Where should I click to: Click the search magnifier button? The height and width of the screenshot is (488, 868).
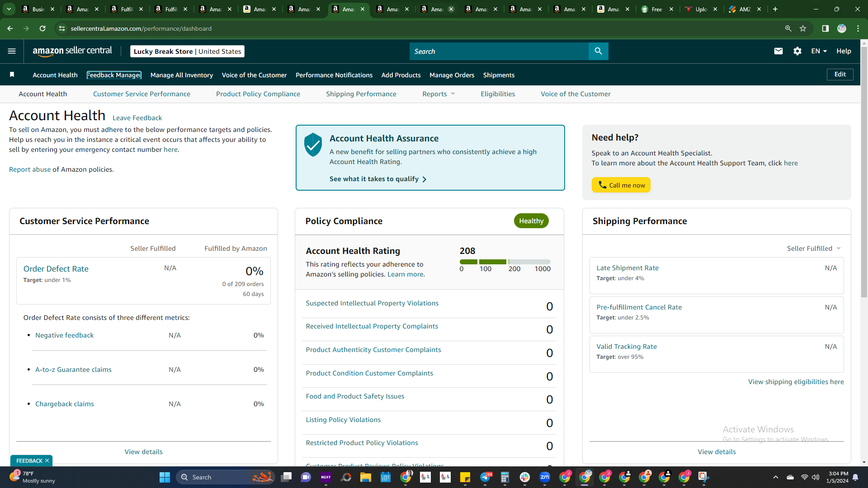coord(598,51)
